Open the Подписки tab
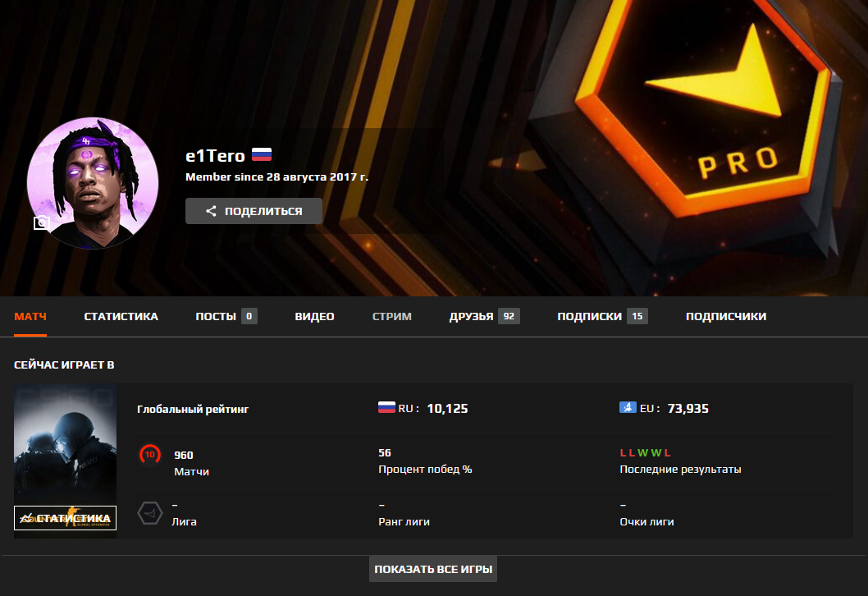The height and width of the screenshot is (596, 868). (602, 316)
